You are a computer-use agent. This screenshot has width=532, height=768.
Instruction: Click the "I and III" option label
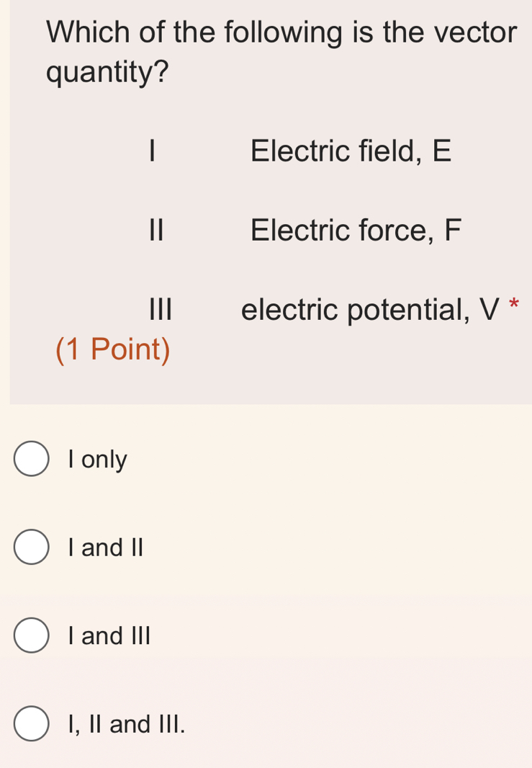pos(109,635)
